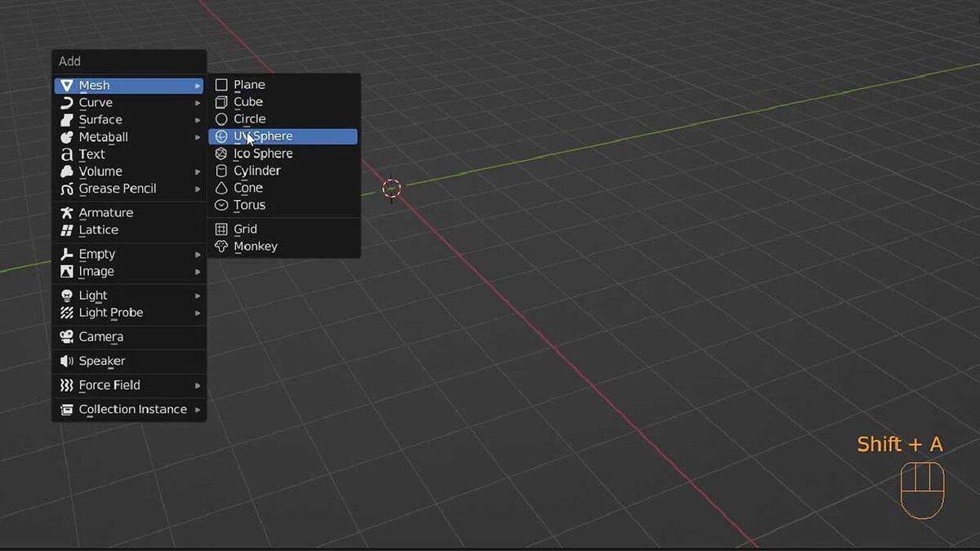980x551 pixels.
Task: Click the Cylinder icon
Action: (221, 171)
